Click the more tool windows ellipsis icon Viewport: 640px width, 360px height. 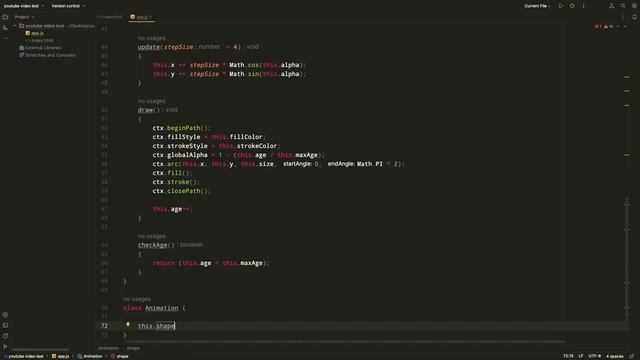(x=5, y=38)
